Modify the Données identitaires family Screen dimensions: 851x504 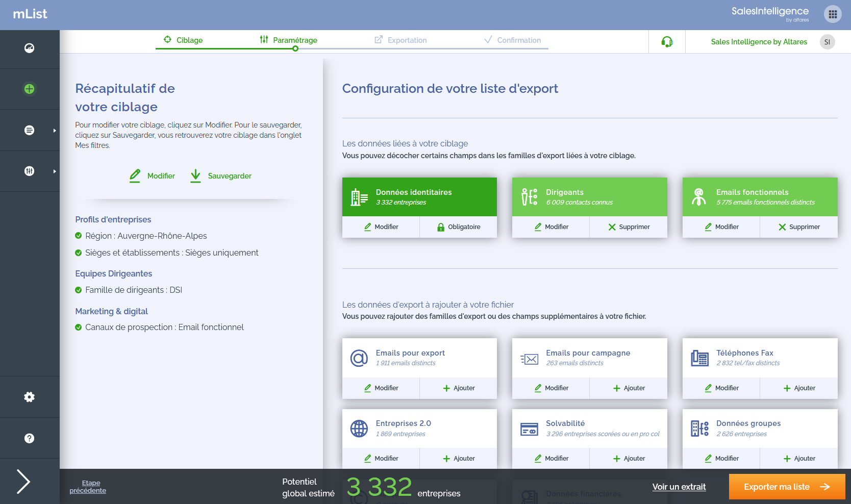(381, 227)
